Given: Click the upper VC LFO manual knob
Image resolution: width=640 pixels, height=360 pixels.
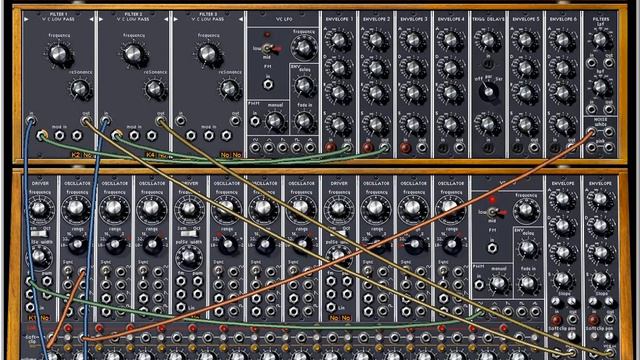Looking at the screenshot, I should [274, 121].
